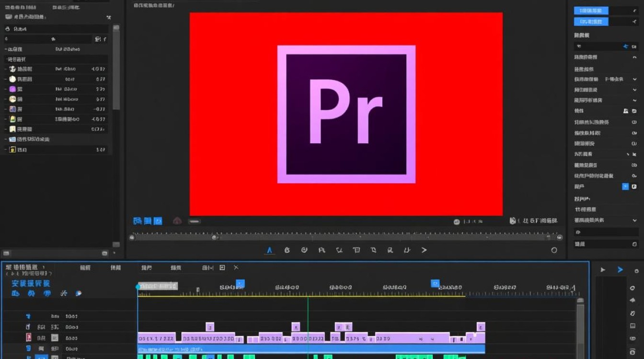
Task: Select the rightmost small lavender clip on upper track
Action: click(x=481, y=327)
